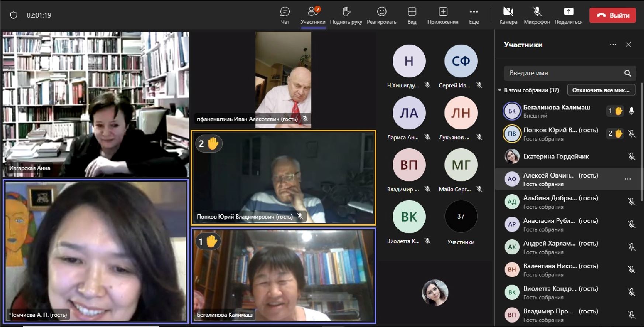Open the Вид view layout options

(x=412, y=12)
